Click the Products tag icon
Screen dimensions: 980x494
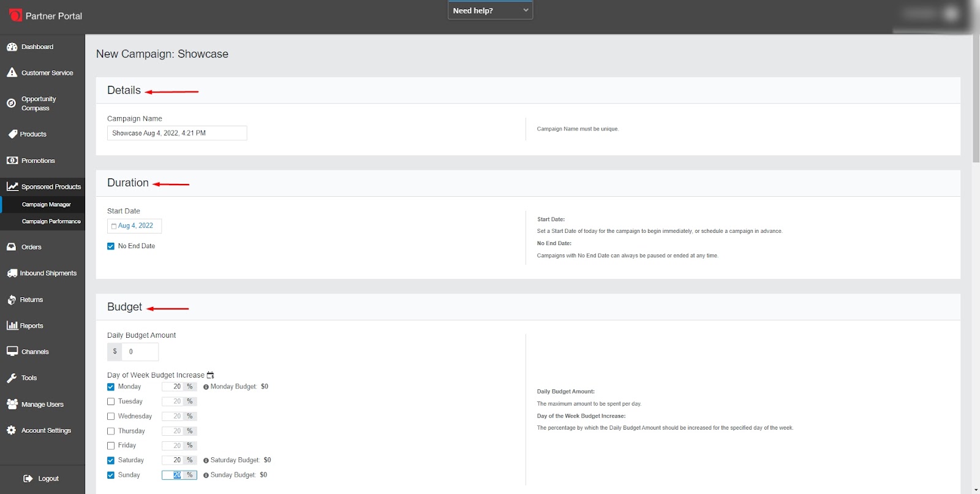pos(12,134)
